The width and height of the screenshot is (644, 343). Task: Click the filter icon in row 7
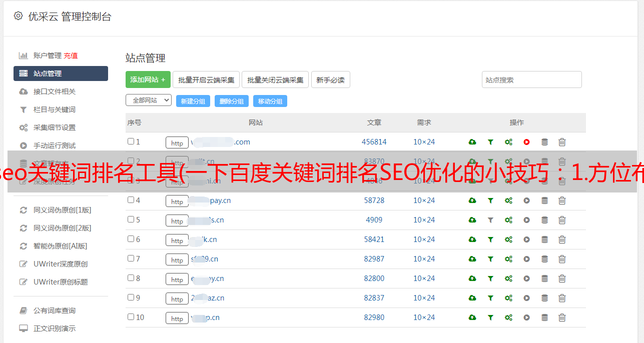490,259
